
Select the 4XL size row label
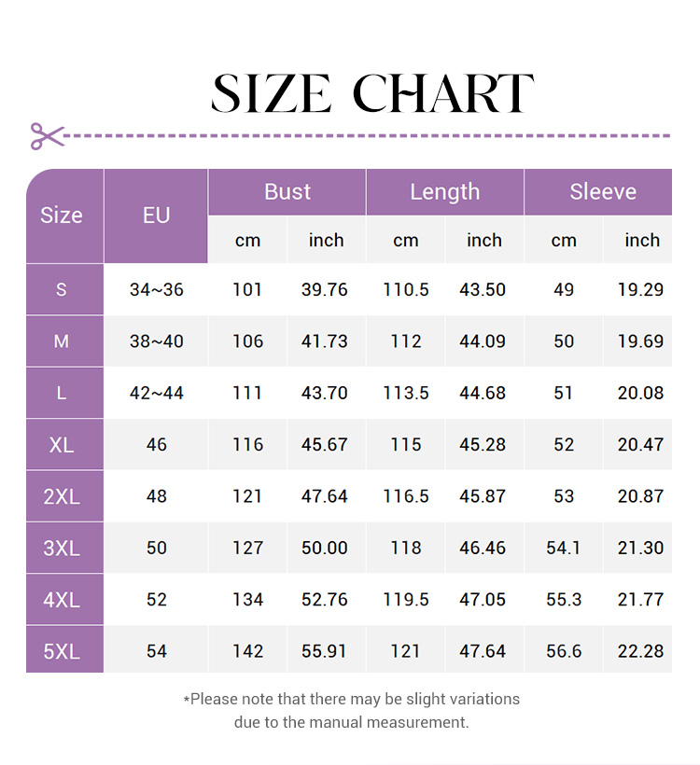[x=62, y=599]
